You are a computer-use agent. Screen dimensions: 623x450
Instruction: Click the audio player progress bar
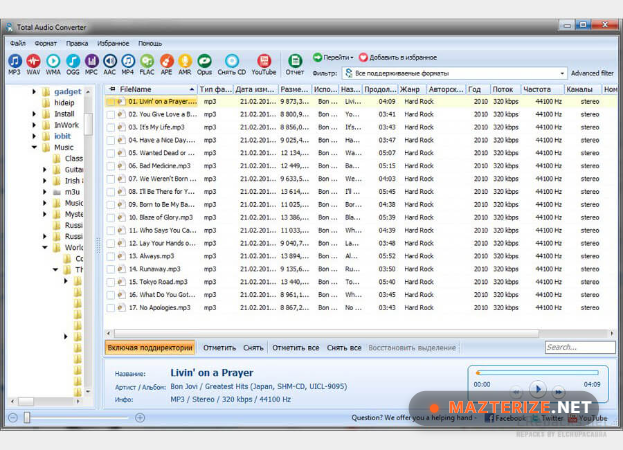point(537,373)
